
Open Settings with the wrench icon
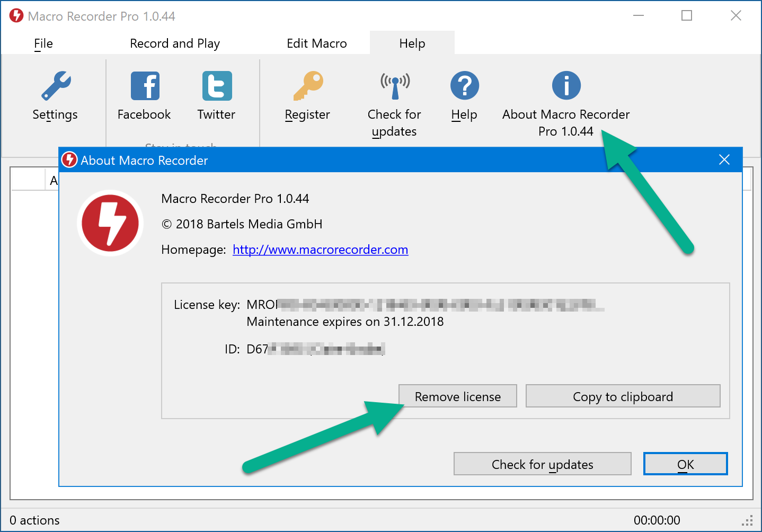[56, 86]
